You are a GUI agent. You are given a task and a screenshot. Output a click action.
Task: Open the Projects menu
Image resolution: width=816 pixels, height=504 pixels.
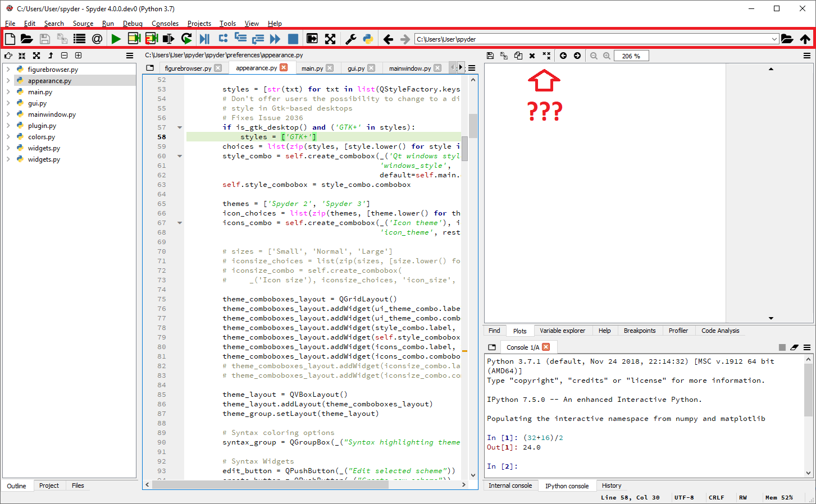(199, 24)
